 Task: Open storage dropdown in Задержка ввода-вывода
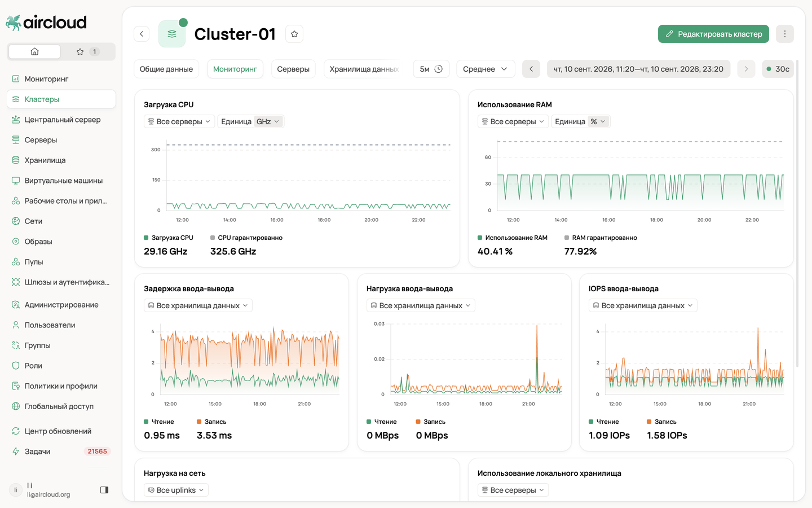click(x=198, y=305)
